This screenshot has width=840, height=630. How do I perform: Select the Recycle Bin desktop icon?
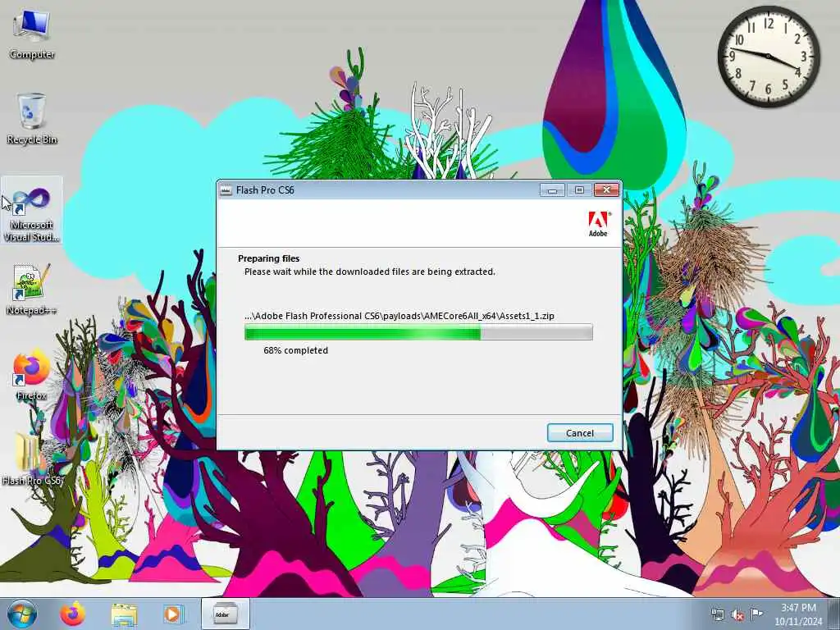[x=32, y=119]
